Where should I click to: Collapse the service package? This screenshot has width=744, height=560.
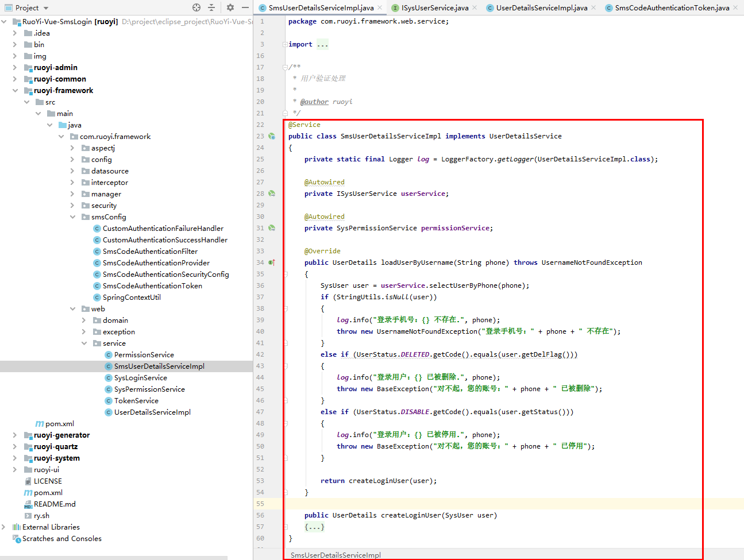pyautogui.click(x=84, y=343)
